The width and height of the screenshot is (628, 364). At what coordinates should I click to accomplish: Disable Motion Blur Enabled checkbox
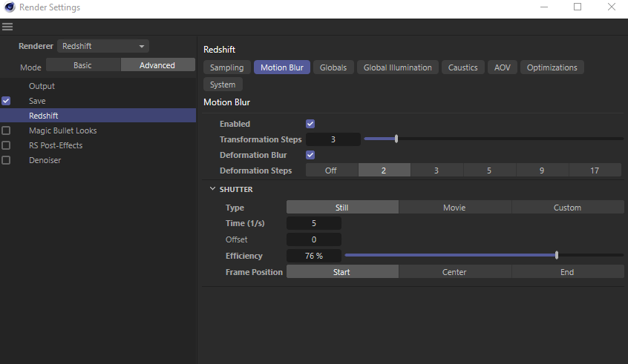[310, 124]
